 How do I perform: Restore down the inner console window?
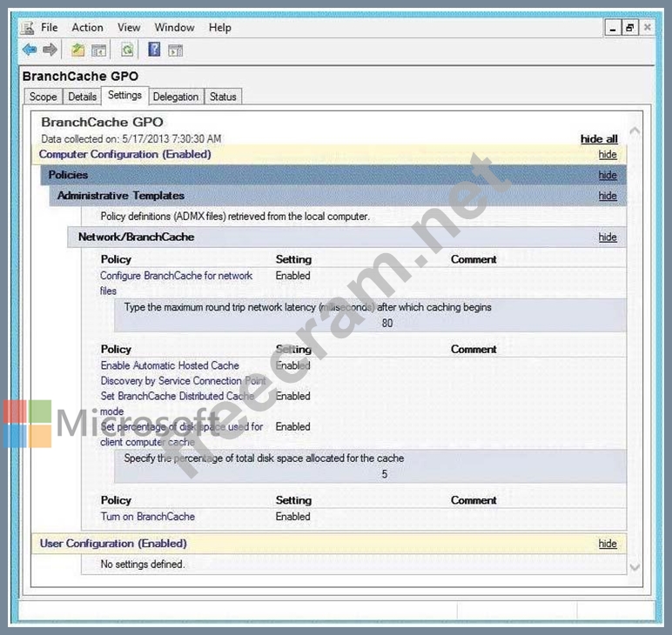[x=629, y=28]
